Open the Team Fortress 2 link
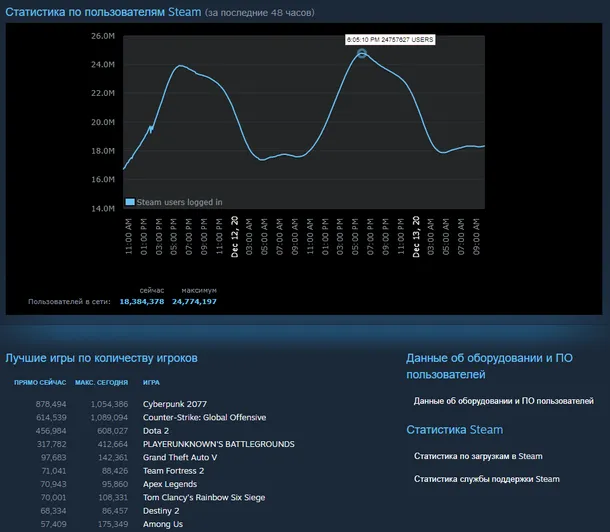 pyautogui.click(x=173, y=471)
